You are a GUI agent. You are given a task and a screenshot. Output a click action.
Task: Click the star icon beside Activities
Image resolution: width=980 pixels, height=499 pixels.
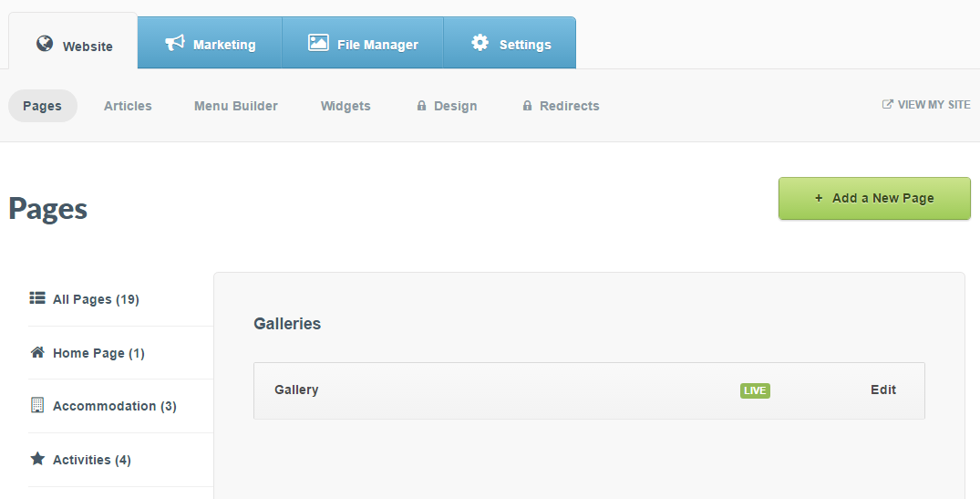[x=37, y=459]
